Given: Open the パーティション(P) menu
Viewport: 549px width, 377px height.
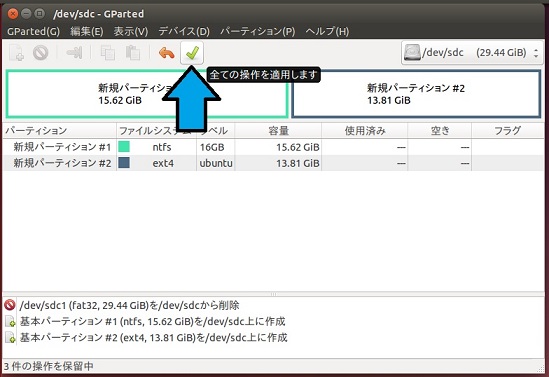Looking at the screenshot, I should point(257,32).
